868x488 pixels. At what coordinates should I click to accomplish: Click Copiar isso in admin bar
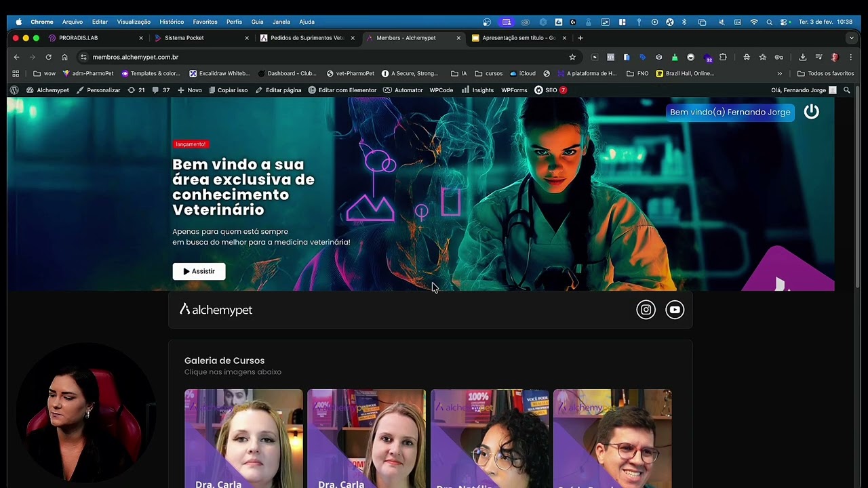[x=228, y=90]
